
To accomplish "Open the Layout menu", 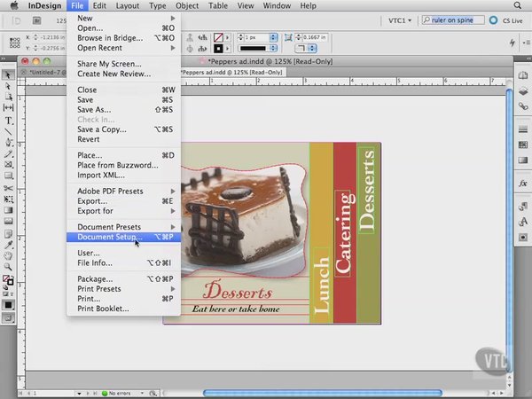I will [x=128, y=5].
